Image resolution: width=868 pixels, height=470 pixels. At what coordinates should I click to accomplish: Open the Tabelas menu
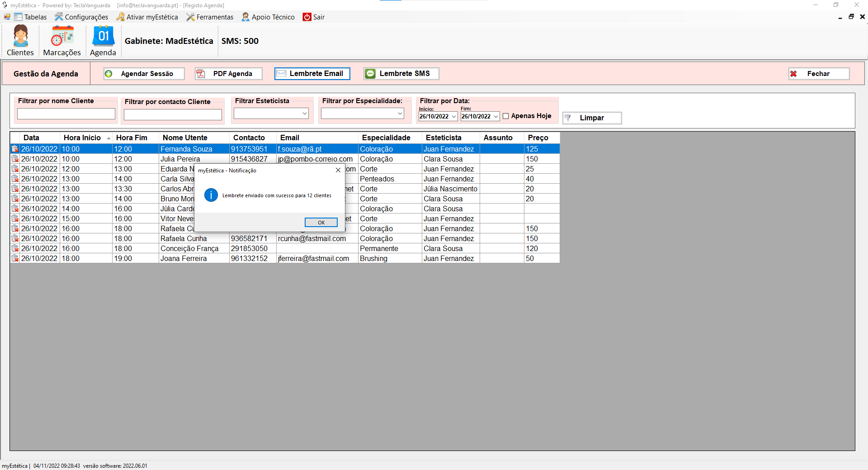click(x=30, y=17)
